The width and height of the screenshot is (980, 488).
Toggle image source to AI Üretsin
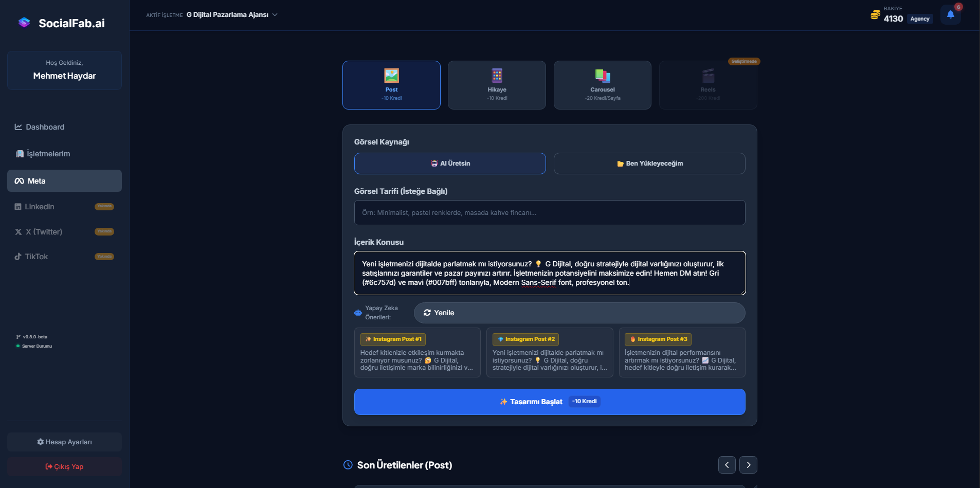pyautogui.click(x=450, y=164)
